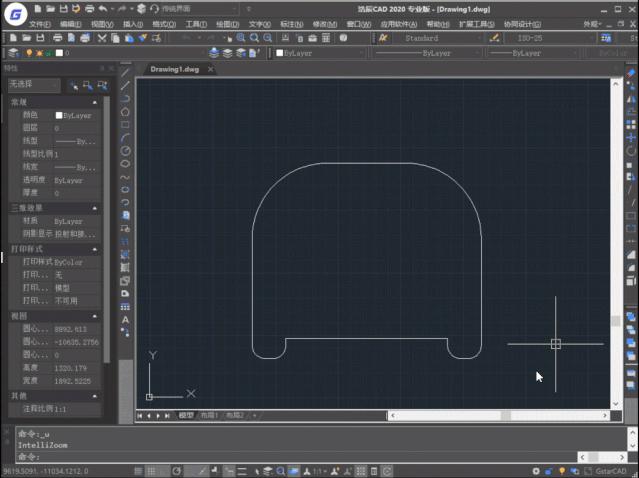Click the Undo arrow in the title bar

point(101,8)
